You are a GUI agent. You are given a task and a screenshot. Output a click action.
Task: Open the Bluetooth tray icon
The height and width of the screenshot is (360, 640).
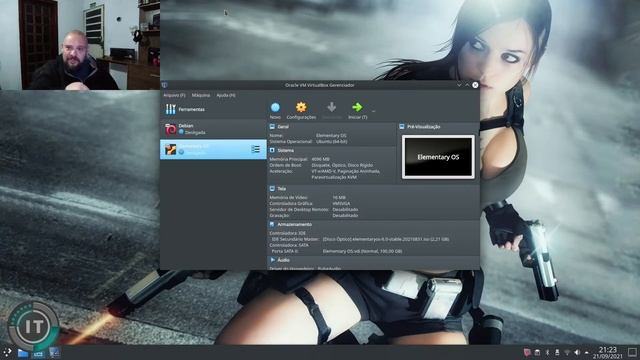tap(547, 352)
